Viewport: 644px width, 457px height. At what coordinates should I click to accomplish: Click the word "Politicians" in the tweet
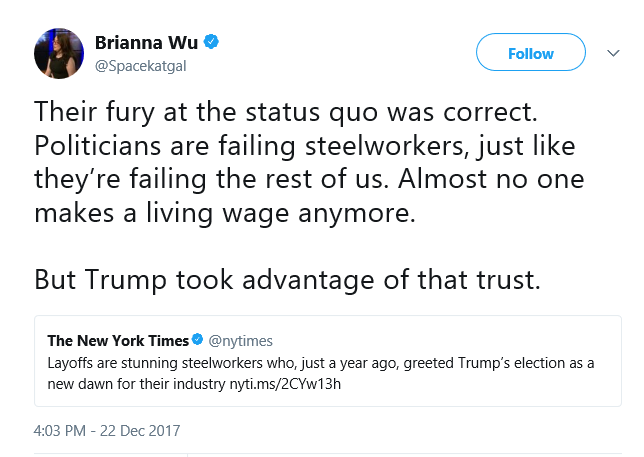point(97,145)
